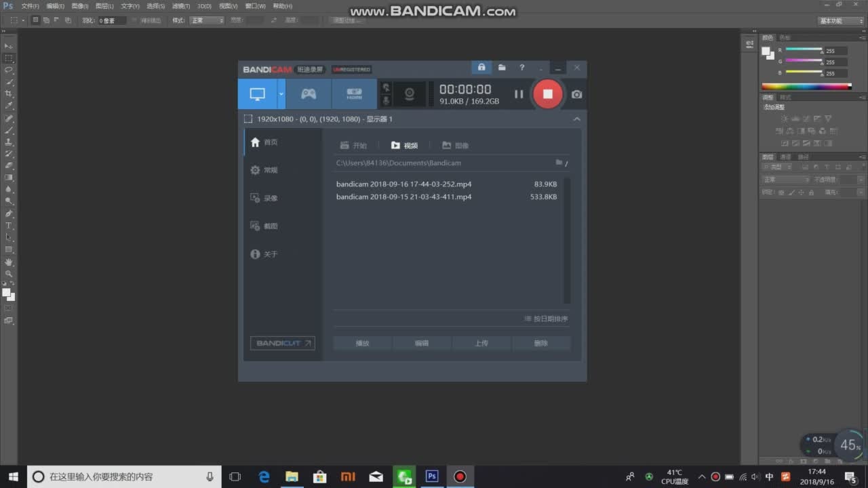
Task: Open the output folder icon in Bandicam title bar
Action: [x=502, y=68]
